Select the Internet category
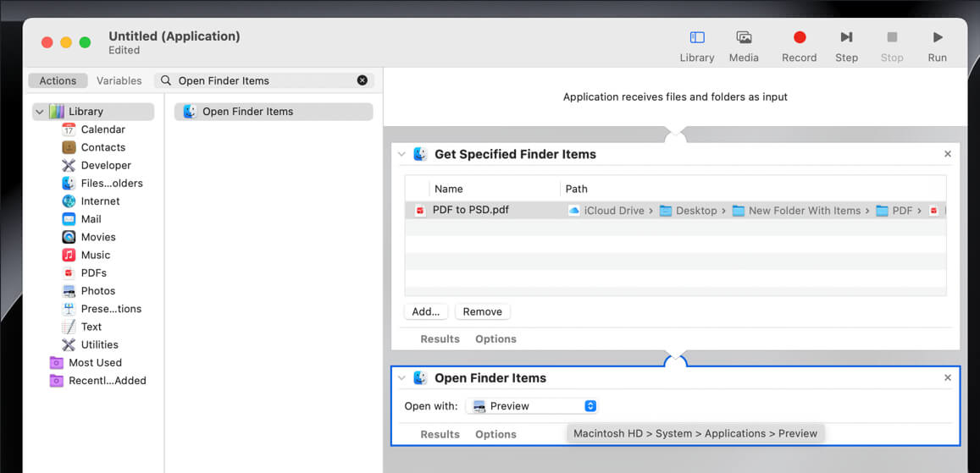Viewport: 980px width, 473px height. pyautogui.click(x=91, y=201)
